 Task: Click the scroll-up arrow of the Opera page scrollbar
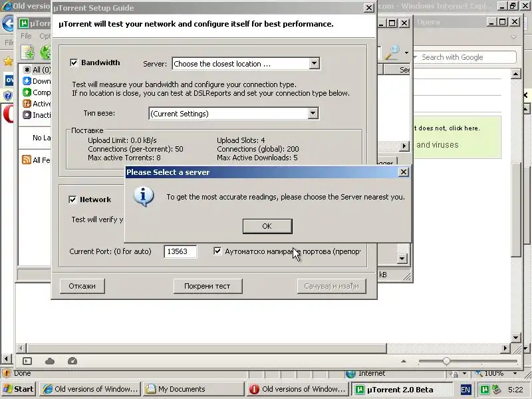click(x=516, y=74)
